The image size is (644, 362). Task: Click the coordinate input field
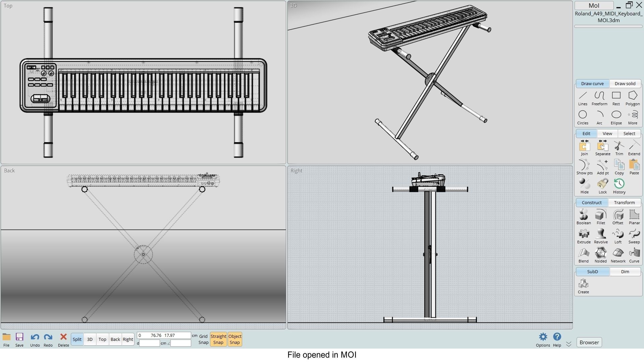point(164,335)
